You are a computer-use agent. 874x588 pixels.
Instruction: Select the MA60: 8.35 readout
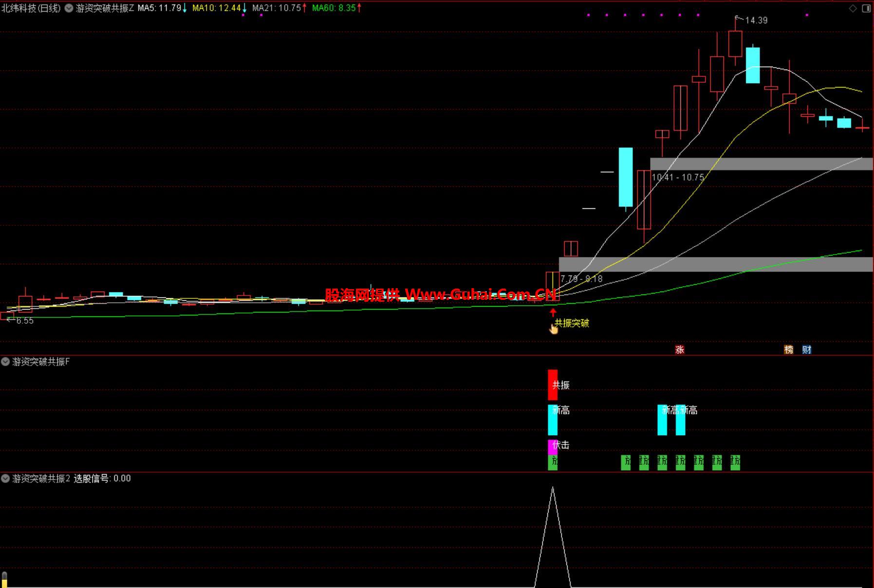(x=336, y=8)
